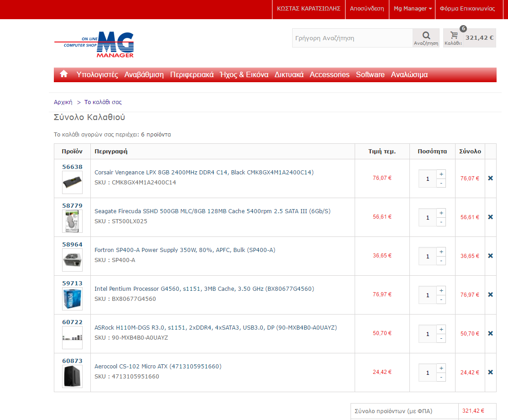Click the MG Manager logo
The height and width of the screenshot is (420, 508).
pyautogui.click(x=94, y=45)
